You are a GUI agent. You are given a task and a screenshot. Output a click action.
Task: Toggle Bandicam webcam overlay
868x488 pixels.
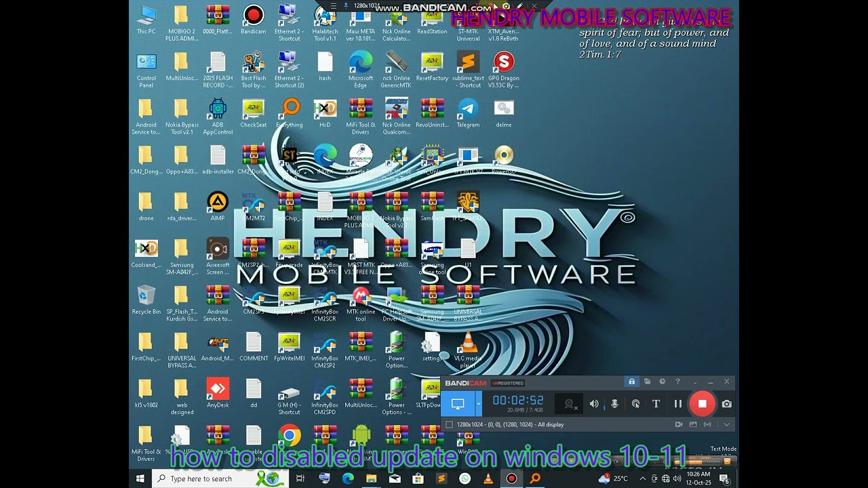coord(570,404)
